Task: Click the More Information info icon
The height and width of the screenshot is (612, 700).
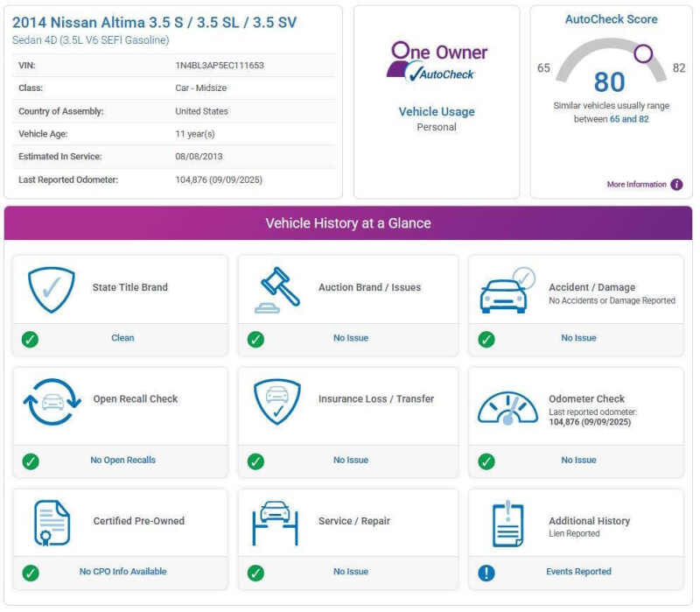Action: [x=676, y=185]
